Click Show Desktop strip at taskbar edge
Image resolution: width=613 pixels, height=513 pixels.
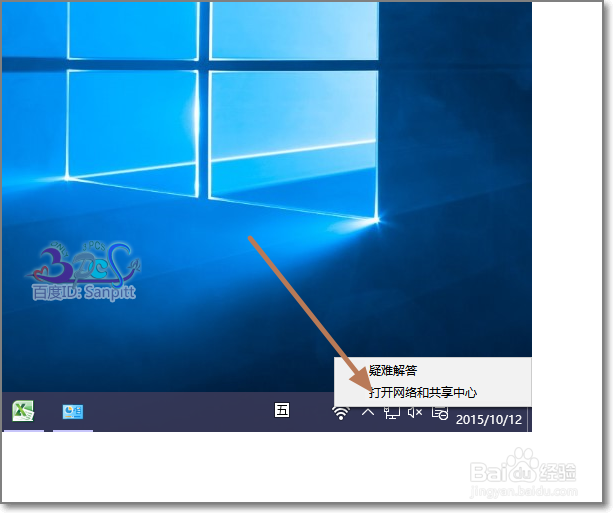(x=530, y=419)
